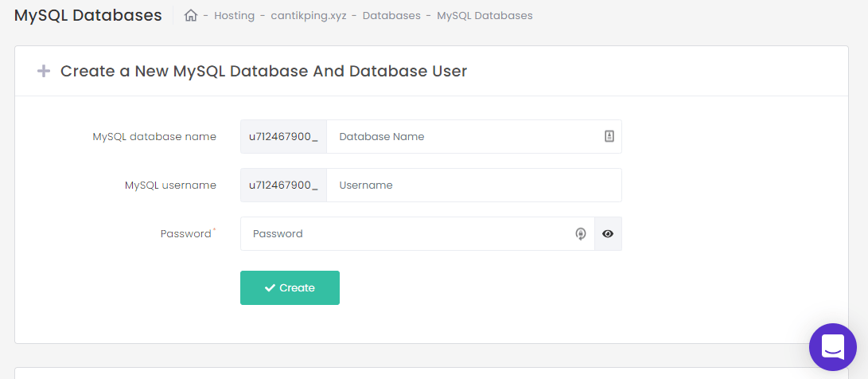Click the password generator icon
868x379 pixels.
click(581, 234)
